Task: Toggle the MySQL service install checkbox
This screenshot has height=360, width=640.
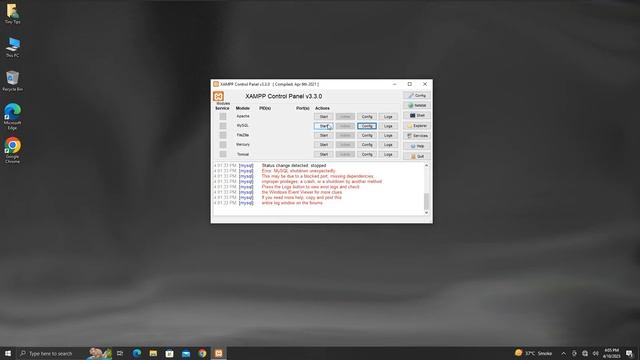Action: tap(223, 126)
